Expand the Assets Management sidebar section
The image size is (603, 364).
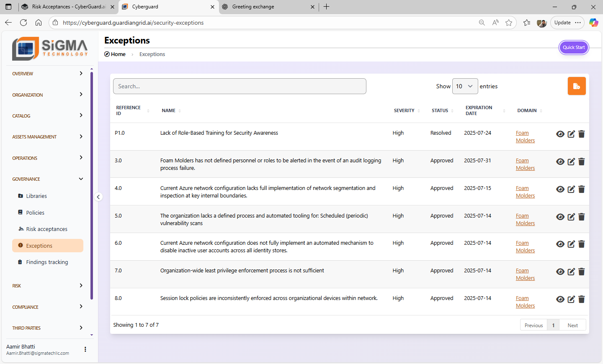47,137
